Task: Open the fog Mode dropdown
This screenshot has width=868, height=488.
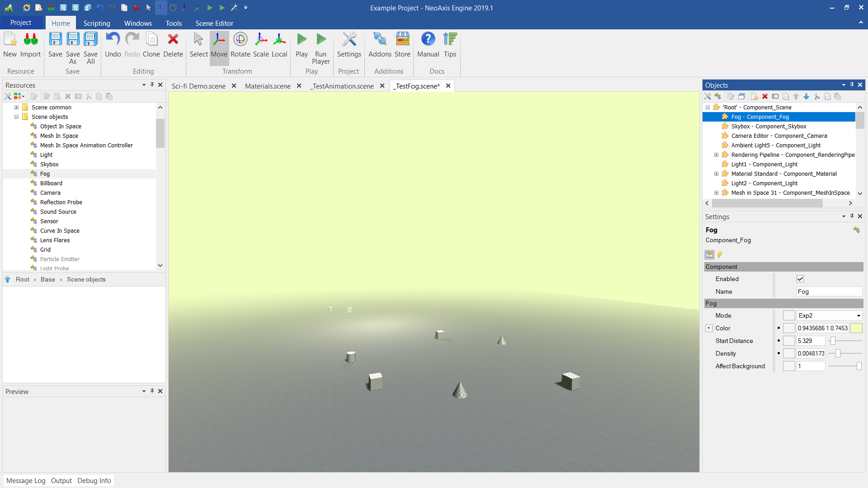Action: click(x=829, y=315)
